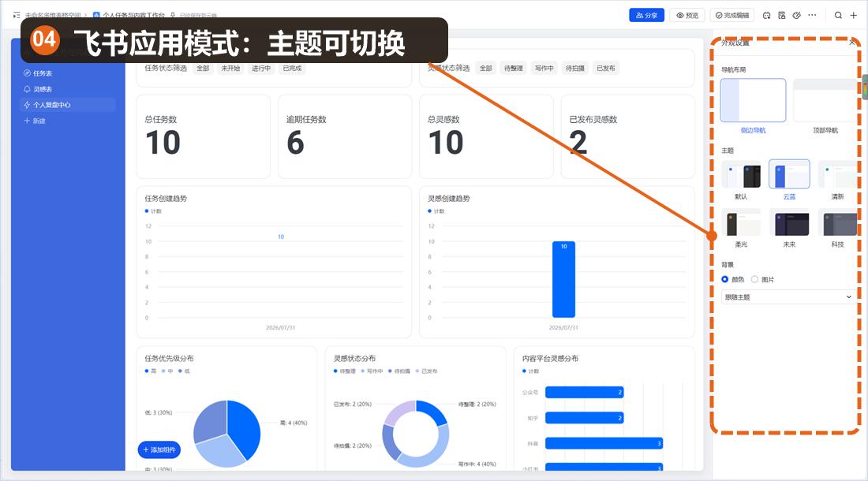
Task: Filter inspirations by 待拍摄
Action: pos(574,68)
